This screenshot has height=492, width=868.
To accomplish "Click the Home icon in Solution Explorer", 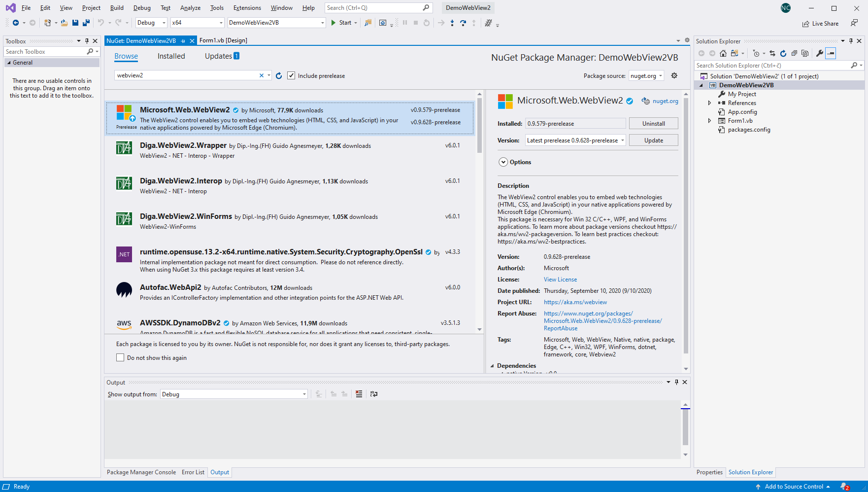I will (723, 53).
